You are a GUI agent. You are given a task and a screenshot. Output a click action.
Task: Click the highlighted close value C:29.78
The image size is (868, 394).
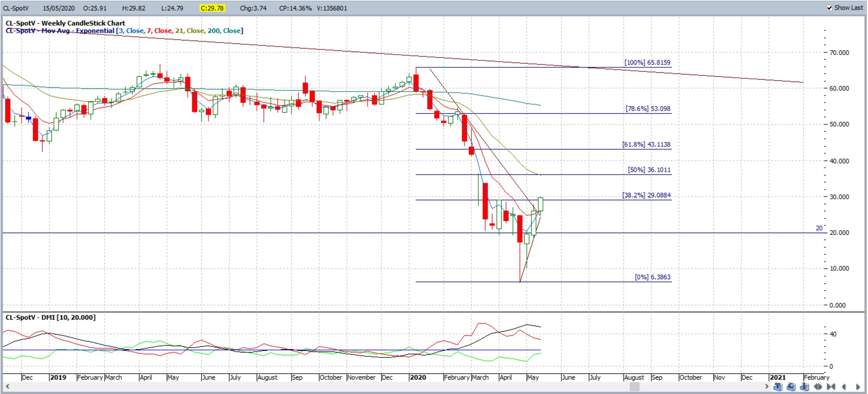pyautogui.click(x=212, y=8)
